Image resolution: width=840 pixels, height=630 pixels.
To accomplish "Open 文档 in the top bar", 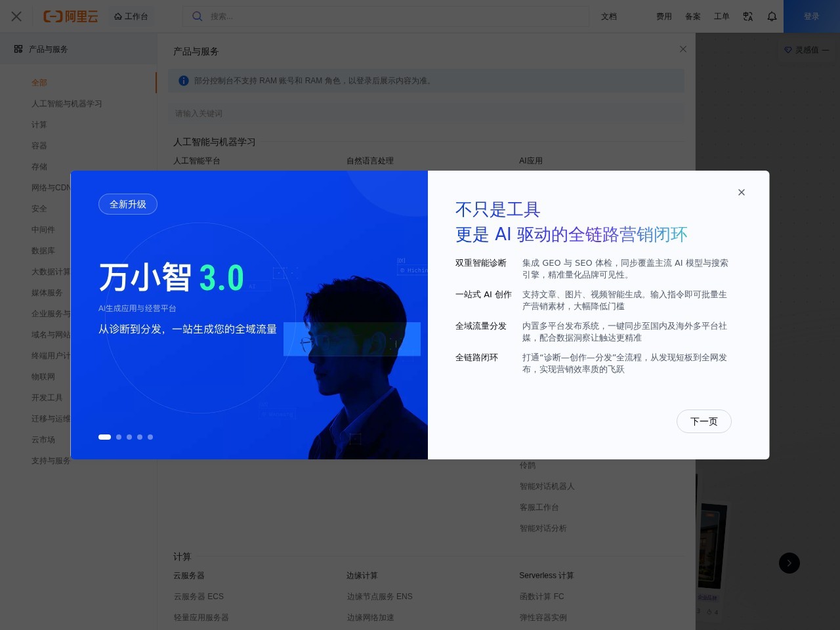I will (609, 16).
